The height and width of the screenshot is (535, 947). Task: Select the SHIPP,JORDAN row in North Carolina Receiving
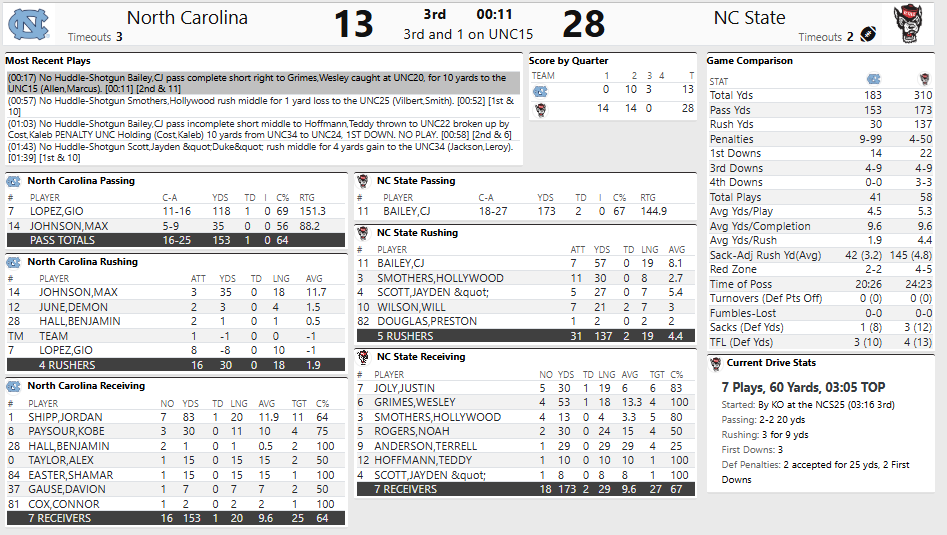(x=174, y=417)
